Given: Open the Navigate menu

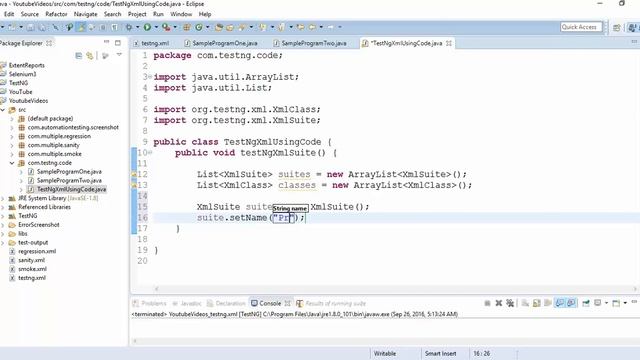Looking at the screenshot, I should pyautogui.click(x=85, y=14).
